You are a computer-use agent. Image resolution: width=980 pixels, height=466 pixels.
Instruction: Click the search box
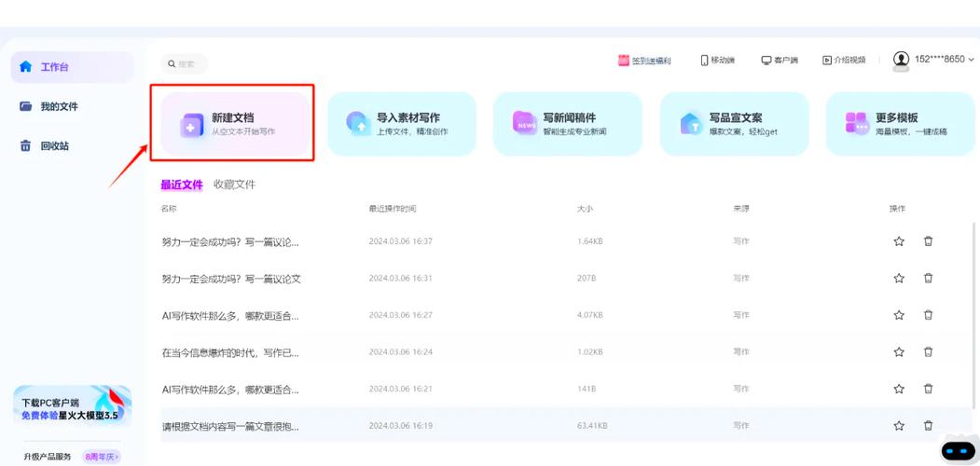(185, 63)
